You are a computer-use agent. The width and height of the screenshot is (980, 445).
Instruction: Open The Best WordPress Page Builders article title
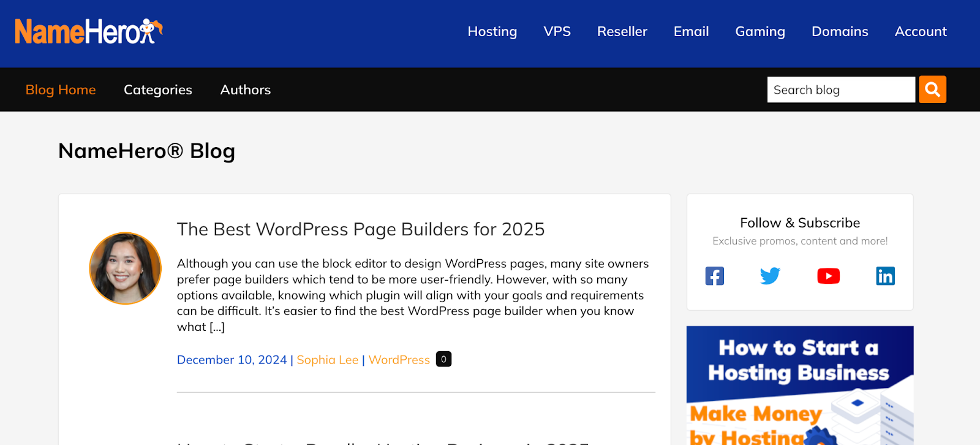361,229
